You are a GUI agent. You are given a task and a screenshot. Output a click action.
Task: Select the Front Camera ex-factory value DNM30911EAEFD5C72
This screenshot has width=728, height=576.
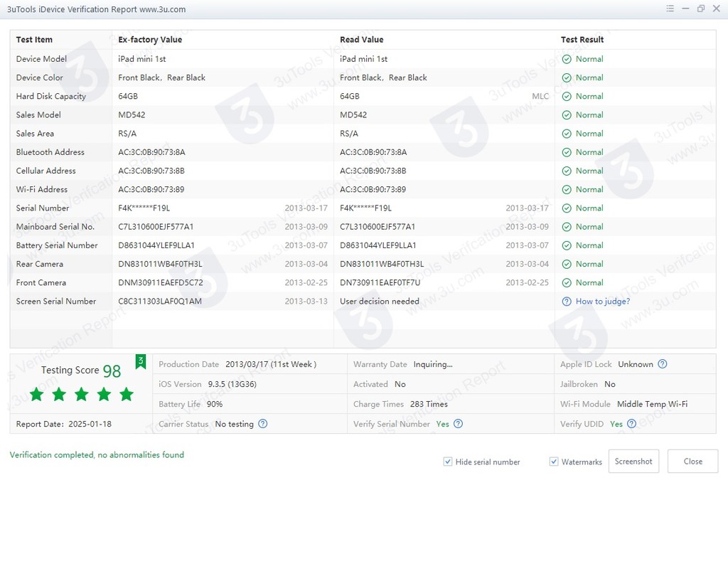click(160, 282)
